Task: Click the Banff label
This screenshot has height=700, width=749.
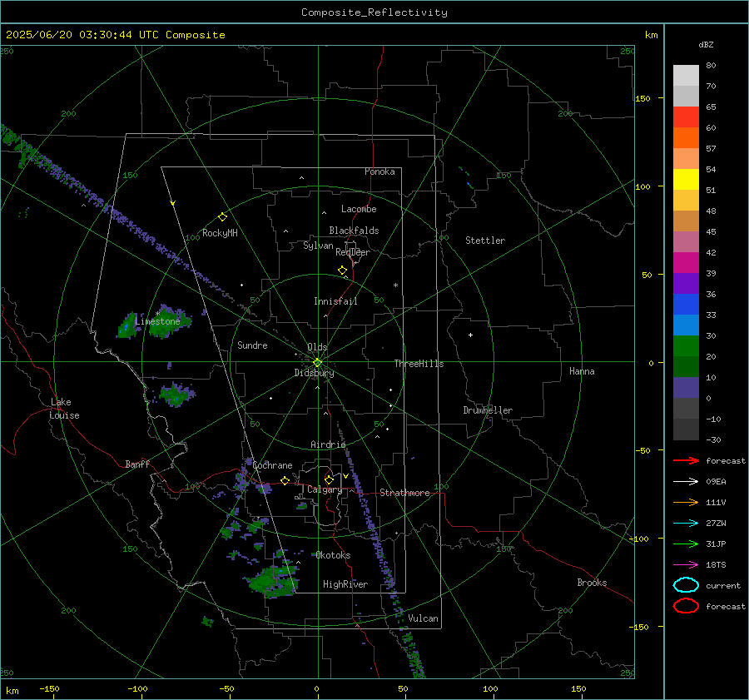Action: click(x=137, y=464)
